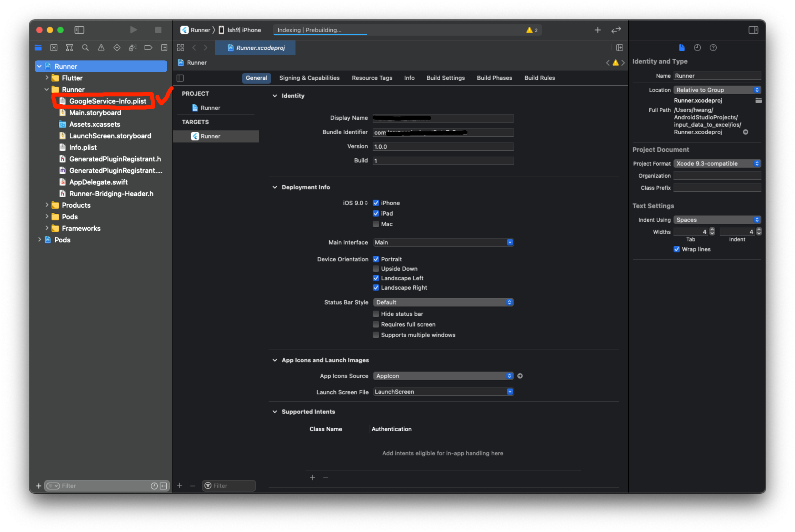Viewport: 795px width, 532px height.
Task: Open the Find navigator magnifier icon
Action: pyautogui.click(x=85, y=48)
